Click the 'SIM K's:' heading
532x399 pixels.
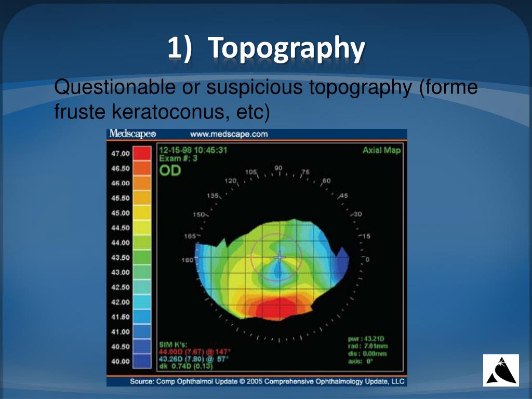[x=173, y=345]
